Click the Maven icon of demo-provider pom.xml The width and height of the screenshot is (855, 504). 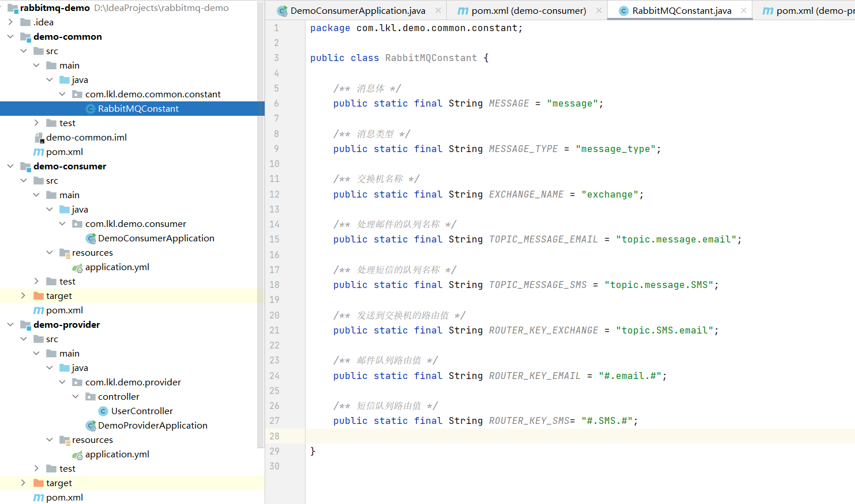point(39,498)
